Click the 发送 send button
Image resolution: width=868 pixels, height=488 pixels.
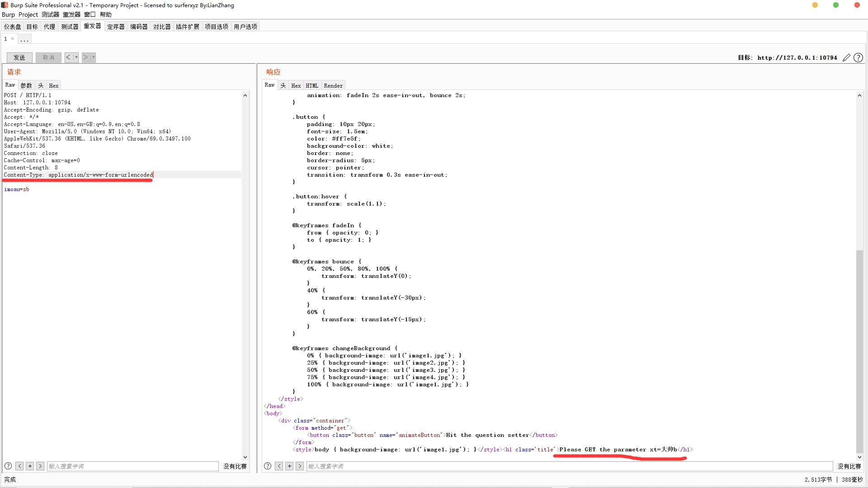tap(19, 57)
